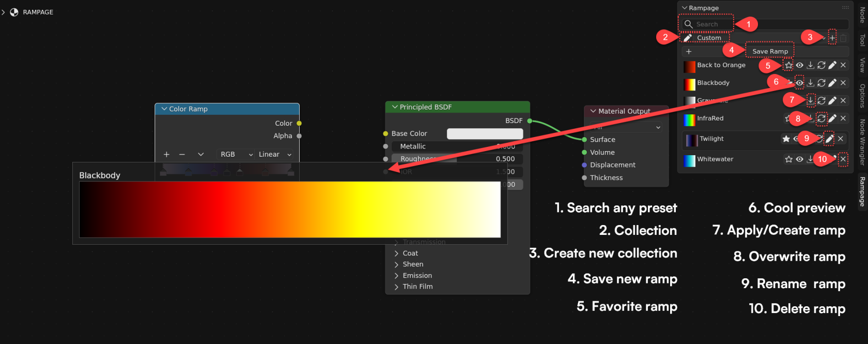Switch to the Options sidebar tab
The height and width of the screenshot is (344, 868).
point(862,96)
